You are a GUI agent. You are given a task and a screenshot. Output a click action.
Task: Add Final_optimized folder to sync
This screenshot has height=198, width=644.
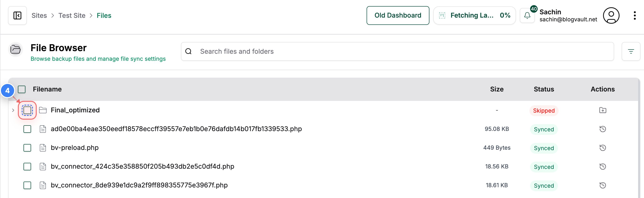point(603,110)
